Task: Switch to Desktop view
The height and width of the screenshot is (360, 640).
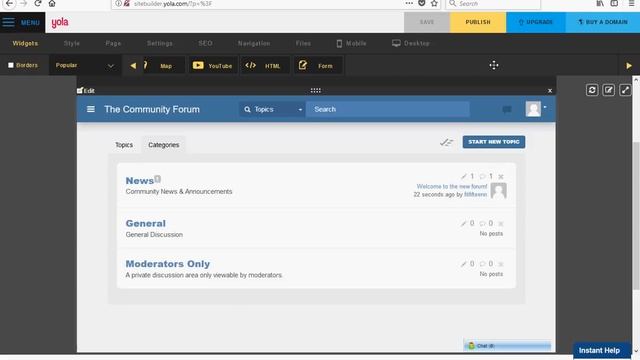Action: 411,43
